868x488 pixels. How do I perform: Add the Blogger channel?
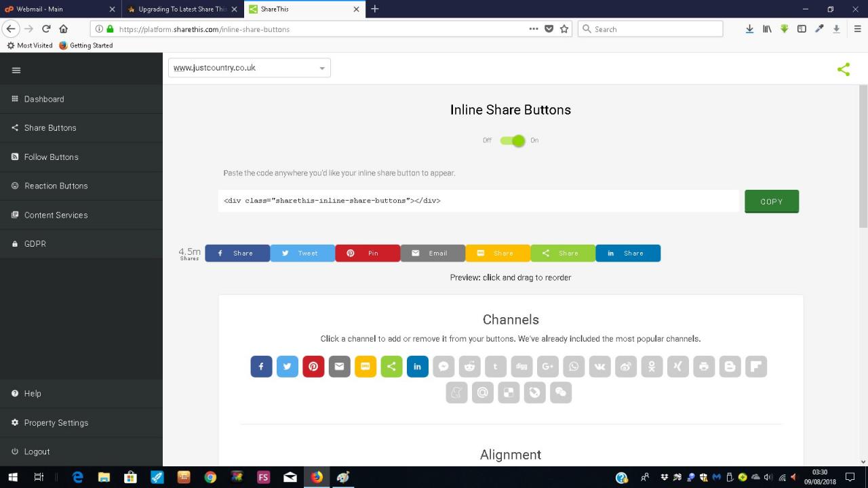pos(730,367)
